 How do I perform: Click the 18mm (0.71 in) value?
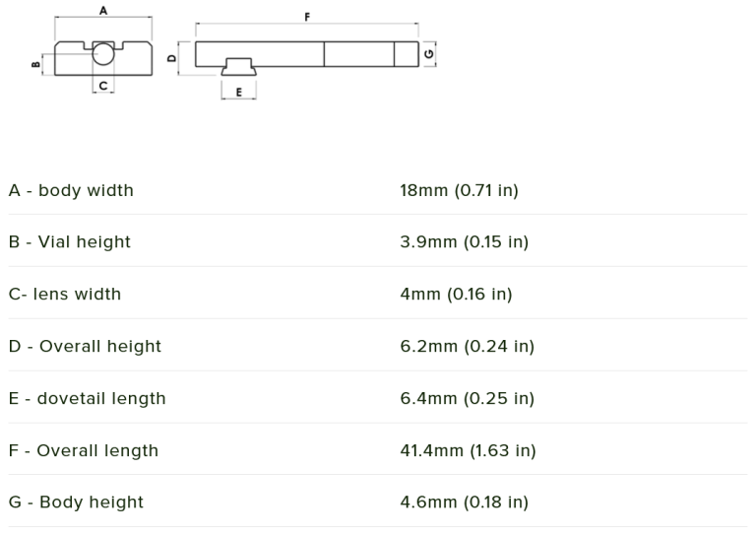459,190
